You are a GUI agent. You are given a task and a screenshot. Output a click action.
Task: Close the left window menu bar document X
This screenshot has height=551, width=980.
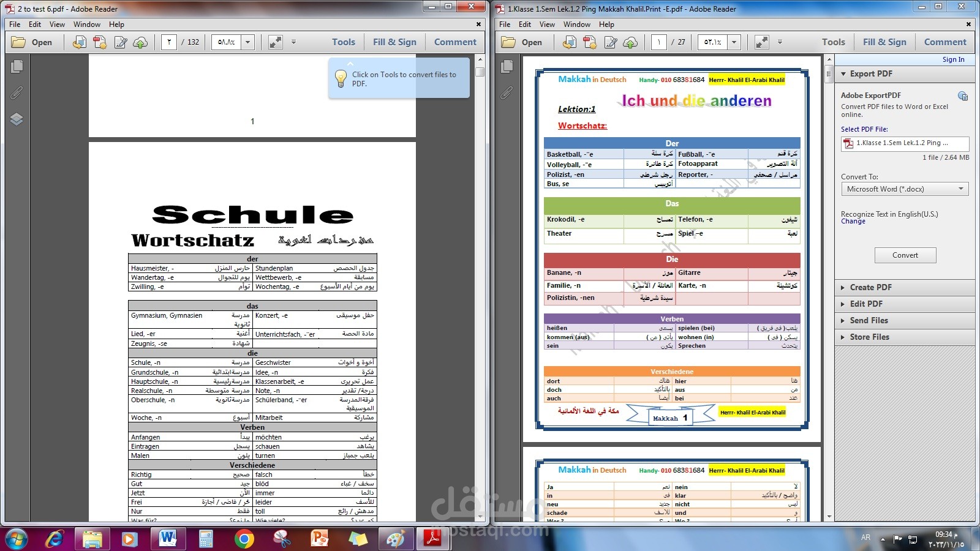[478, 24]
